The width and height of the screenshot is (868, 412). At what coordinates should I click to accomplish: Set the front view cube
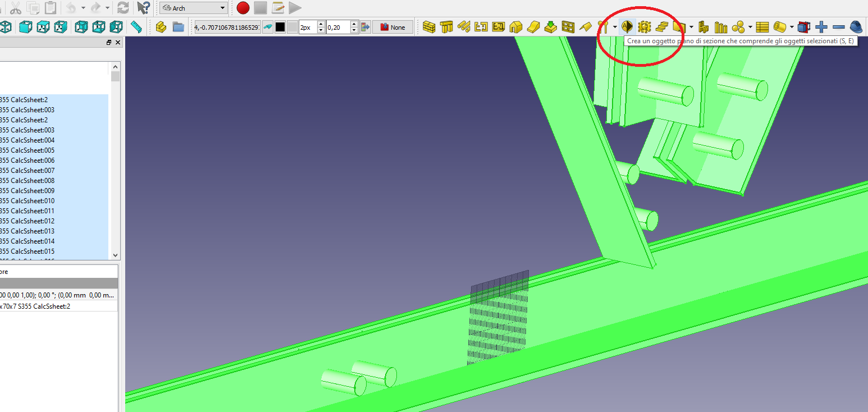25,26
